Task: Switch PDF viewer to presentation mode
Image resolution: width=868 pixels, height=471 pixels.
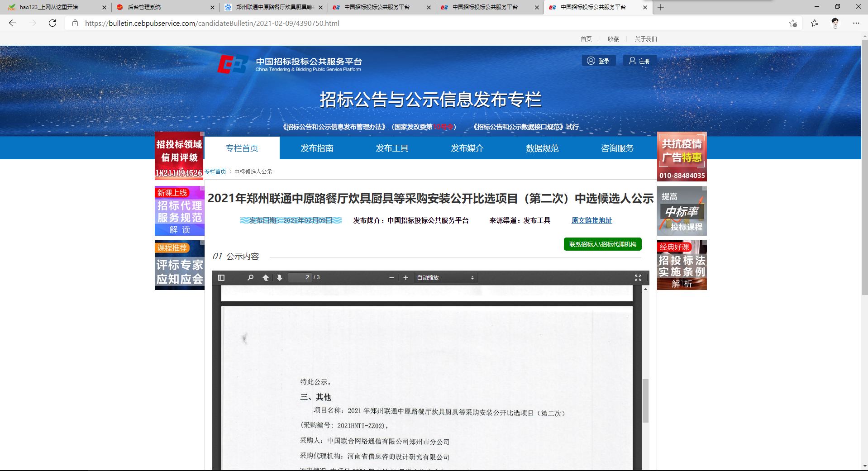Action: [x=638, y=278]
